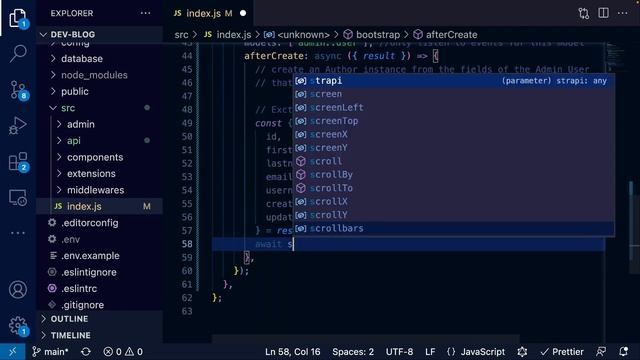Open notifications bell in status bar

click(x=623, y=351)
